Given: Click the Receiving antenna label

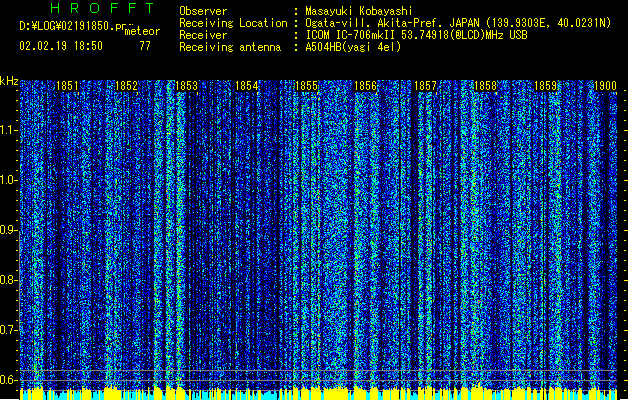Looking at the screenshot, I should point(230,47).
